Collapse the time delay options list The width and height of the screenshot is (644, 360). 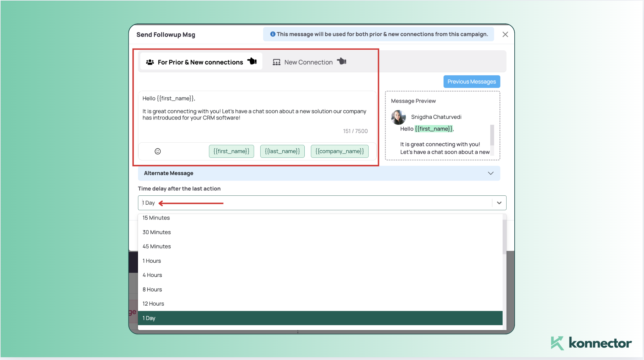[499, 203]
